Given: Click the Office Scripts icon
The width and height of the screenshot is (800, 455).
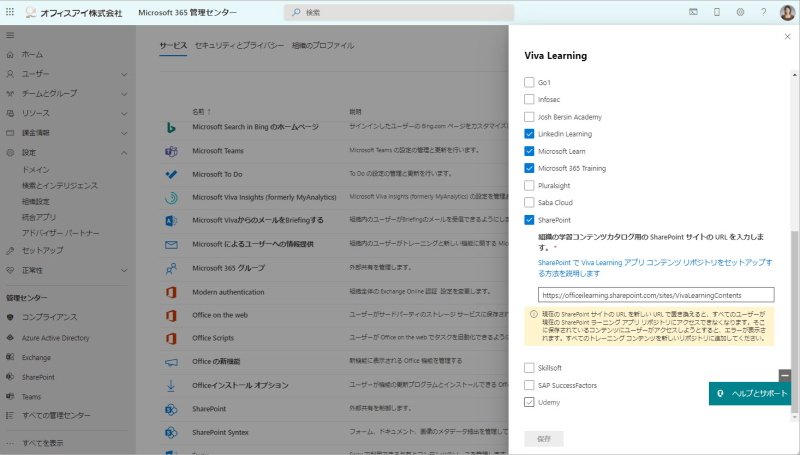Looking at the screenshot, I should tap(171, 338).
